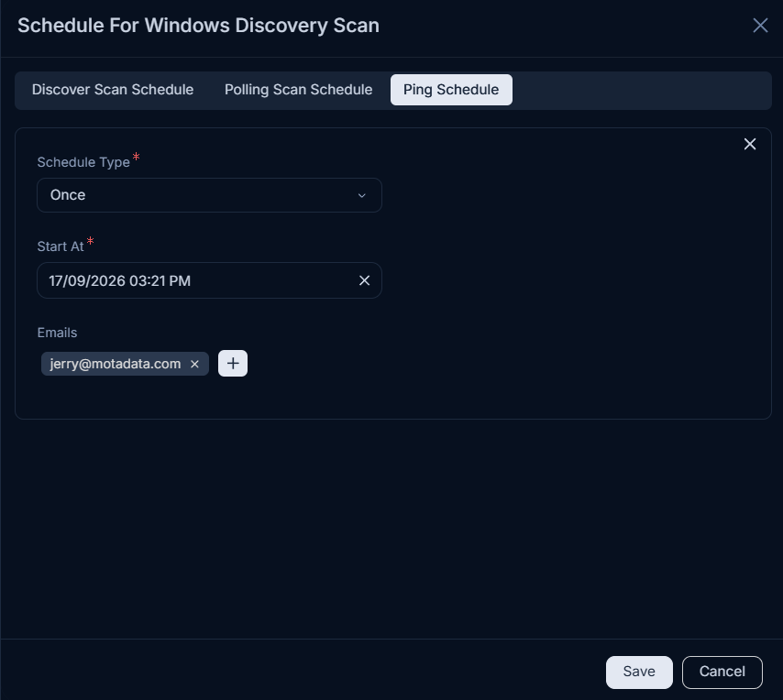This screenshot has width=783, height=700.
Task: Click the Start At label
Action: 61,246
